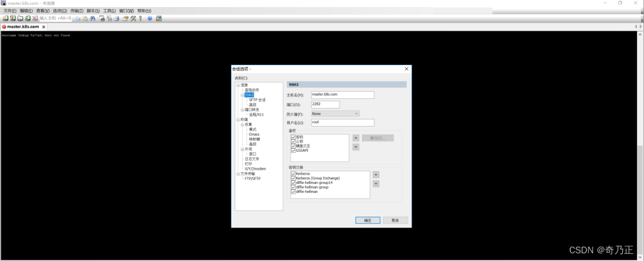Click the Connect in Tab toolbar icon

(20, 19)
